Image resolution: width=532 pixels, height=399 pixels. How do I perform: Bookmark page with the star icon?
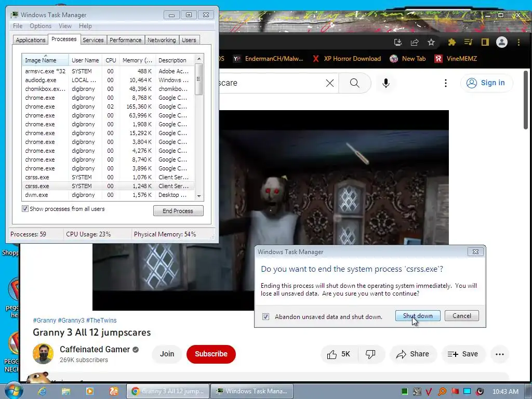[431, 42]
